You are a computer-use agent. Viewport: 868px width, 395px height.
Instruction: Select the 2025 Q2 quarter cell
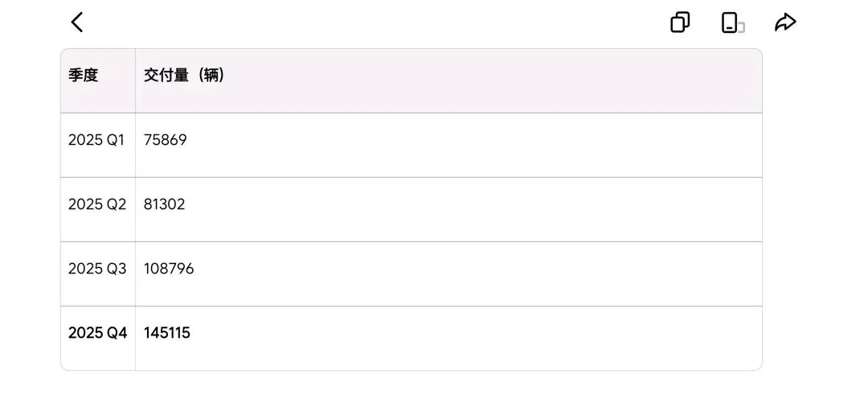[97, 204]
